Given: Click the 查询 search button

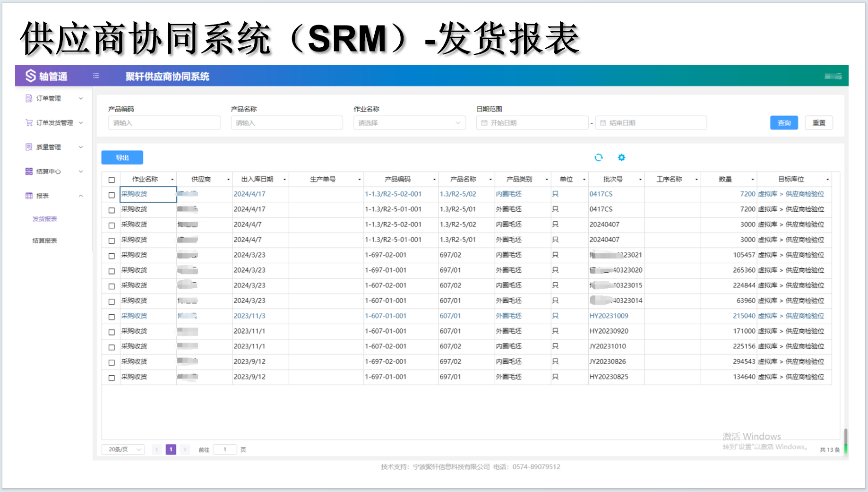Looking at the screenshot, I should tap(784, 123).
